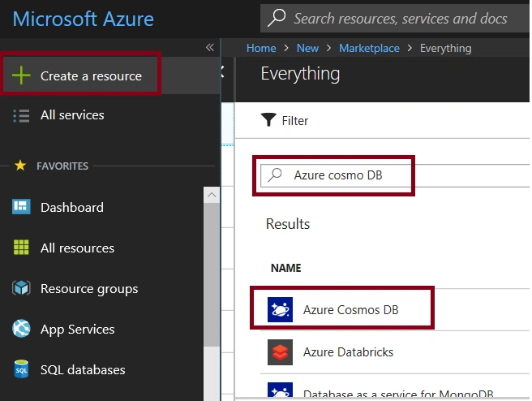Click the Microsoft Azure logo text
The image size is (532, 401).
[x=83, y=19]
